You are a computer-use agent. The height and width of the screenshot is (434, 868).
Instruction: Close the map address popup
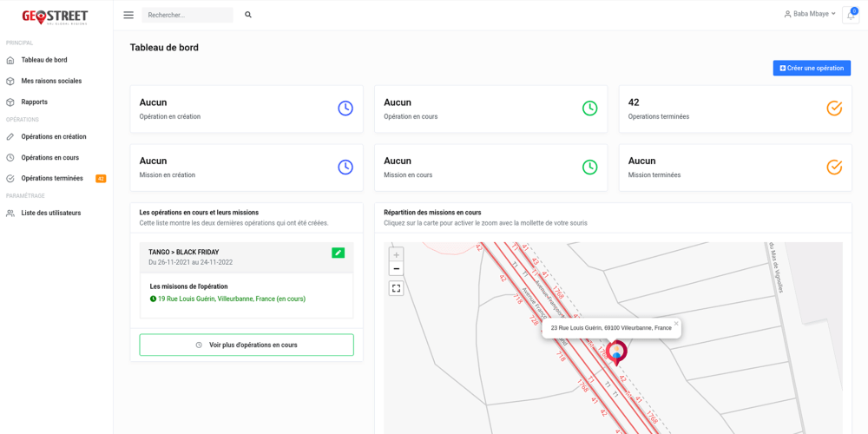click(x=676, y=324)
